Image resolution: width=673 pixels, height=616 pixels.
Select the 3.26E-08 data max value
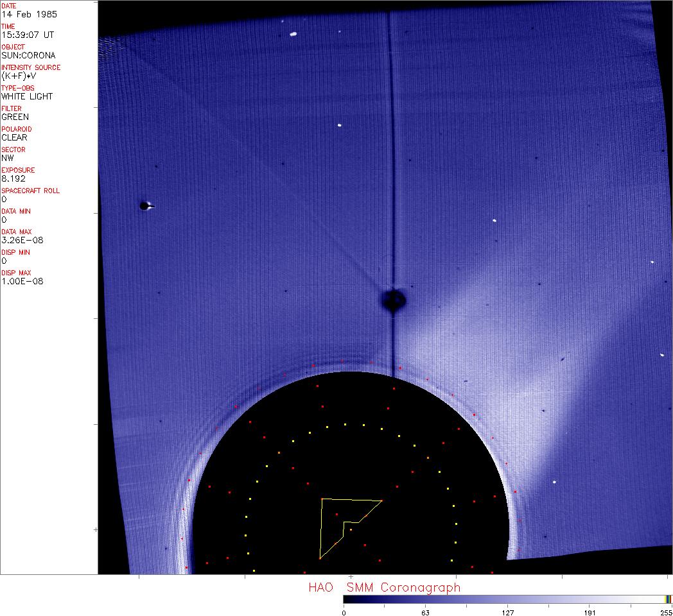22,241
